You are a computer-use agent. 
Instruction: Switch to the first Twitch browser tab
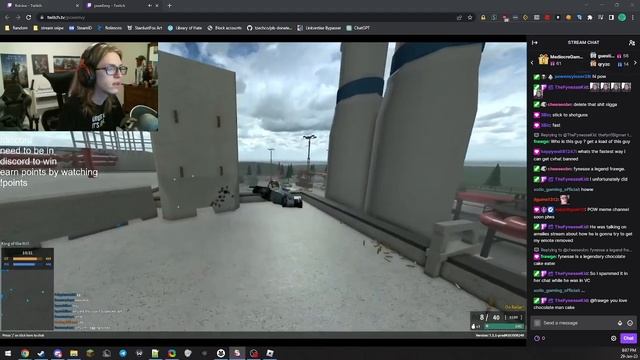[x=41, y=6]
